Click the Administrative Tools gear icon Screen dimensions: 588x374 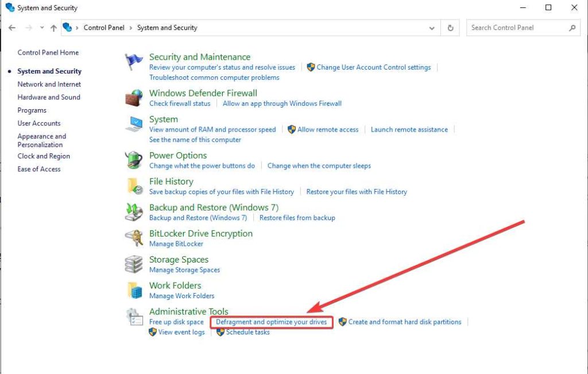point(134,317)
